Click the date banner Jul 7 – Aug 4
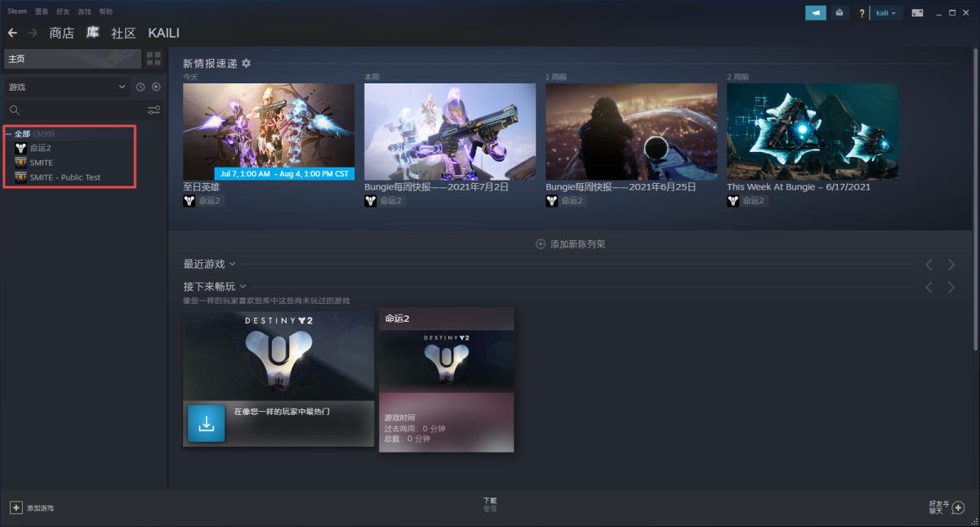This screenshot has width=980, height=527. pyautogui.click(x=284, y=173)
